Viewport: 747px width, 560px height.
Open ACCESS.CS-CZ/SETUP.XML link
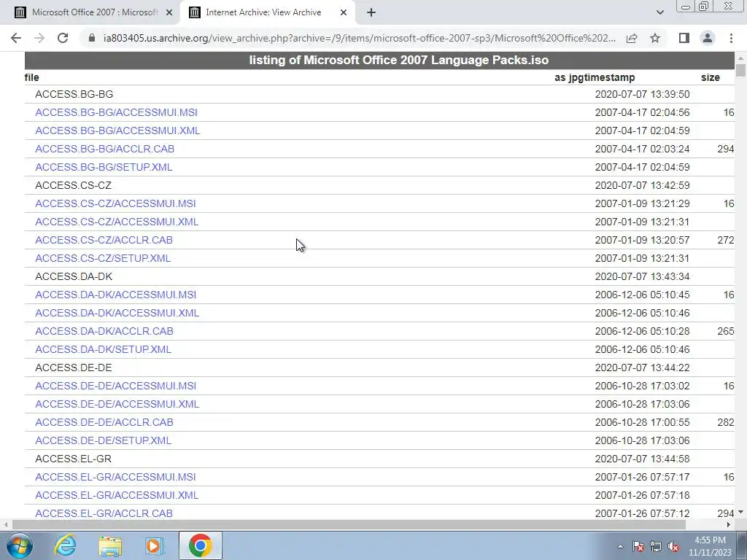point(103,258)
